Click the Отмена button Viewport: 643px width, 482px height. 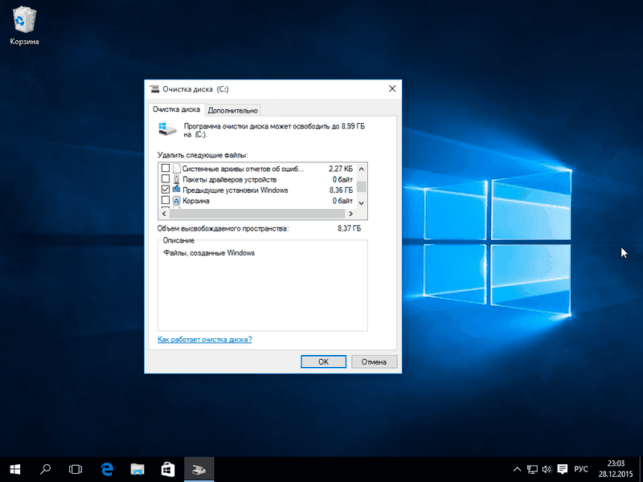point(374,361)
